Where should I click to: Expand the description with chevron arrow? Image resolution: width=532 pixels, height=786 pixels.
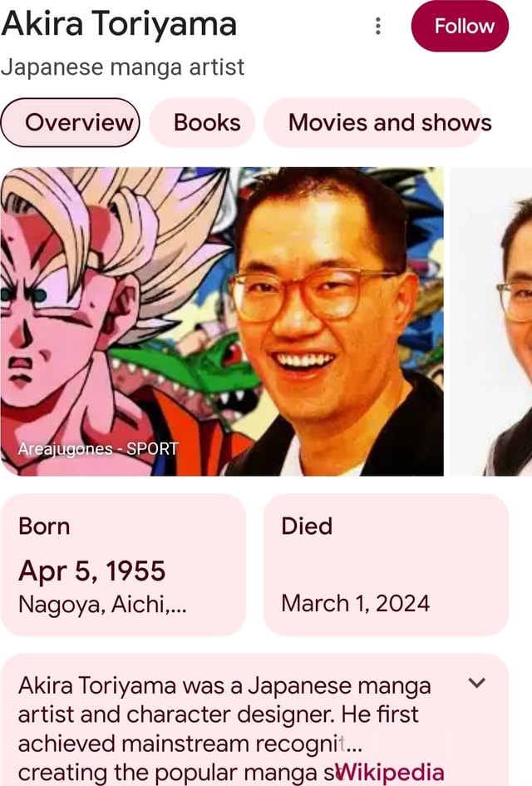click(477, 682)
